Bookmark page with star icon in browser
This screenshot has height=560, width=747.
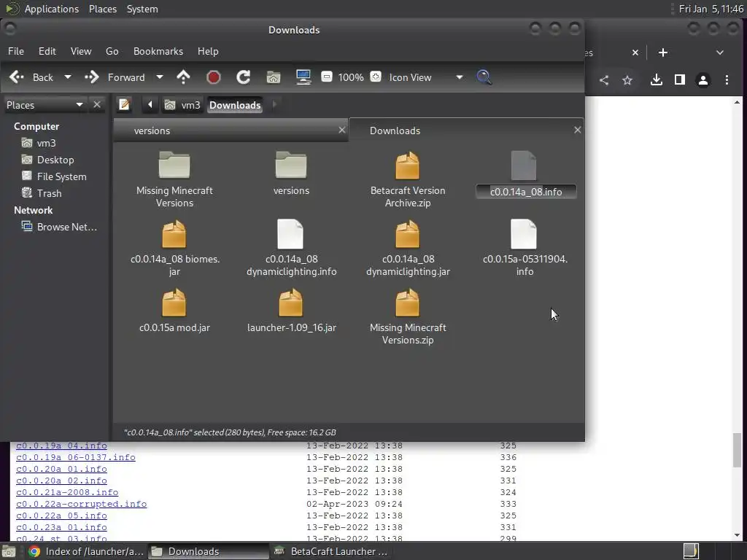click(627, 80)
